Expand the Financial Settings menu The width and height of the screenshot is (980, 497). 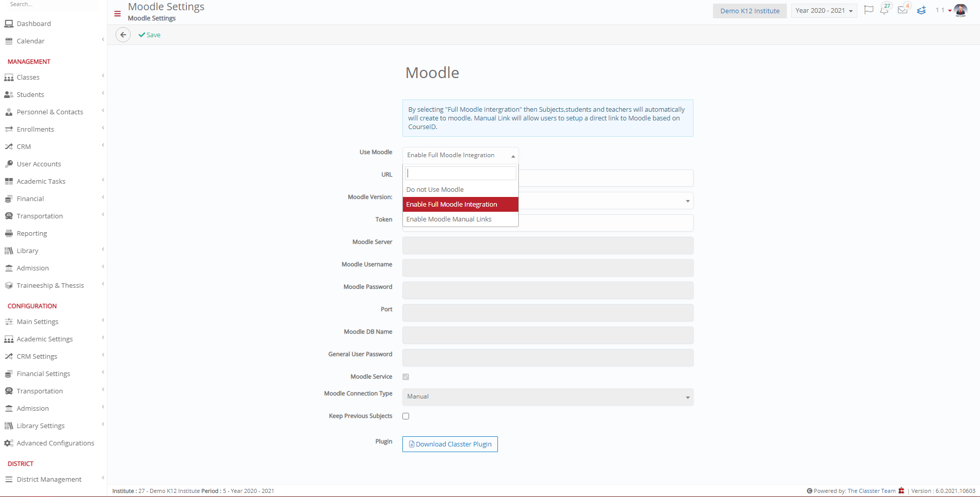103,372
